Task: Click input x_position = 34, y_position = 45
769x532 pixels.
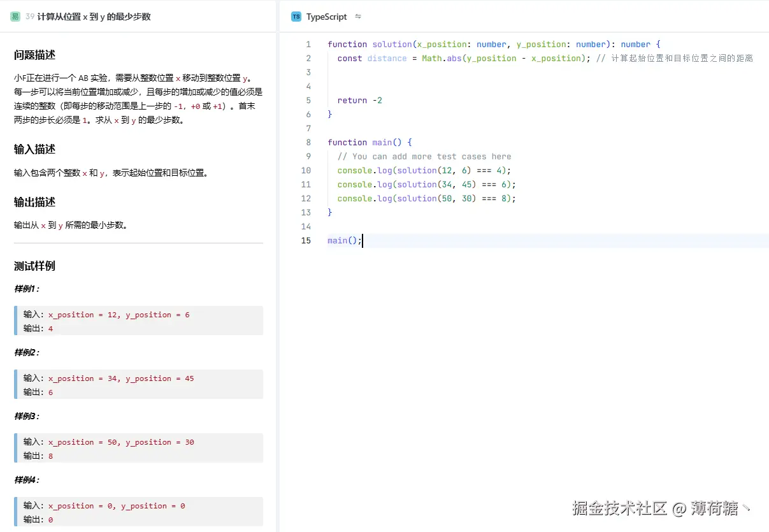Action: (121, 378)
